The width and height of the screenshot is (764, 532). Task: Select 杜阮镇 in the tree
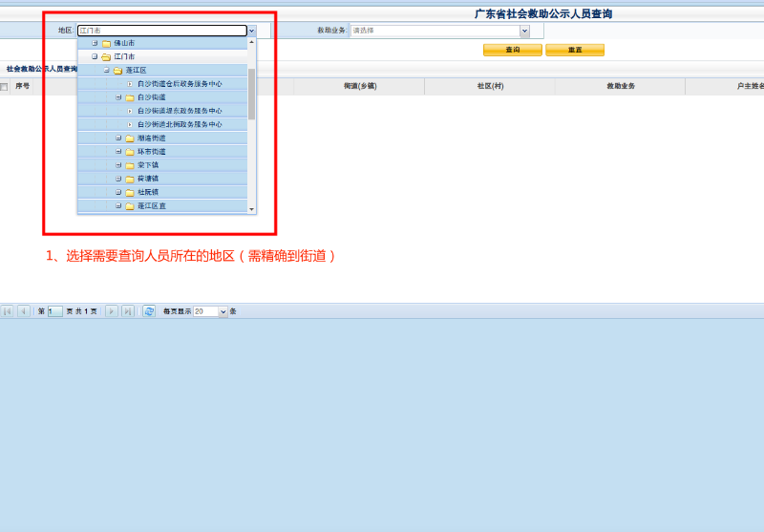click(148, 192)
